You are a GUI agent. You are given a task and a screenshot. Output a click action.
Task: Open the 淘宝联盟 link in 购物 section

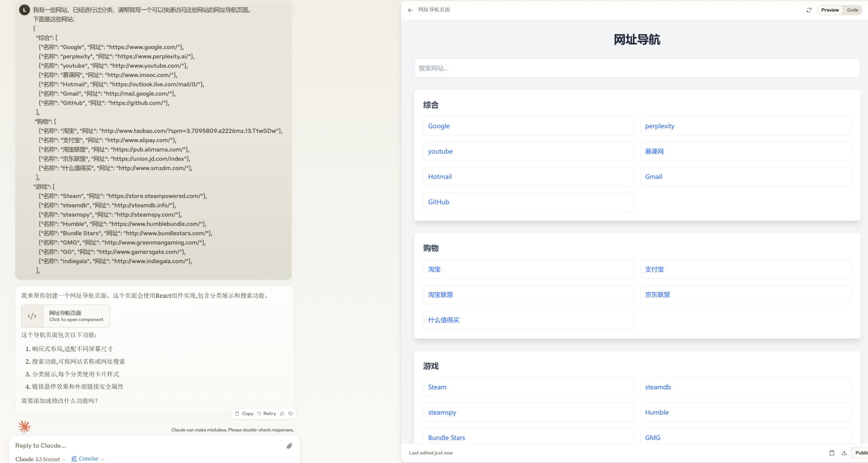[x=440, y=294]
